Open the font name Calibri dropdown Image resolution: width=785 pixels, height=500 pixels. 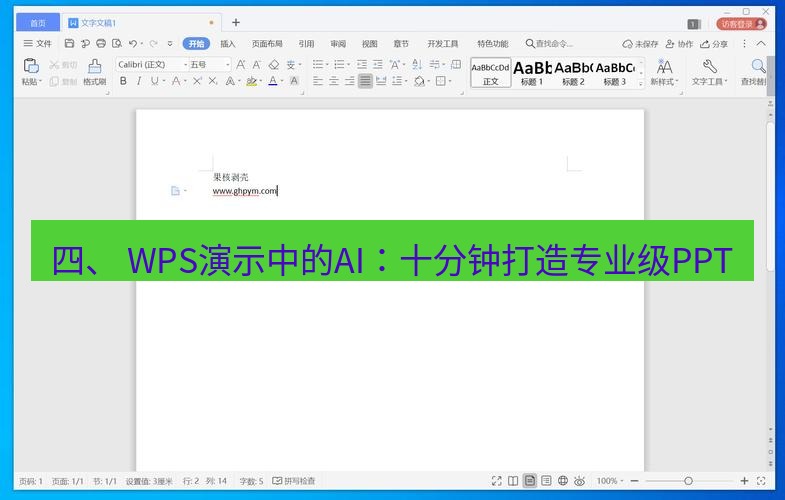point(185,65)
